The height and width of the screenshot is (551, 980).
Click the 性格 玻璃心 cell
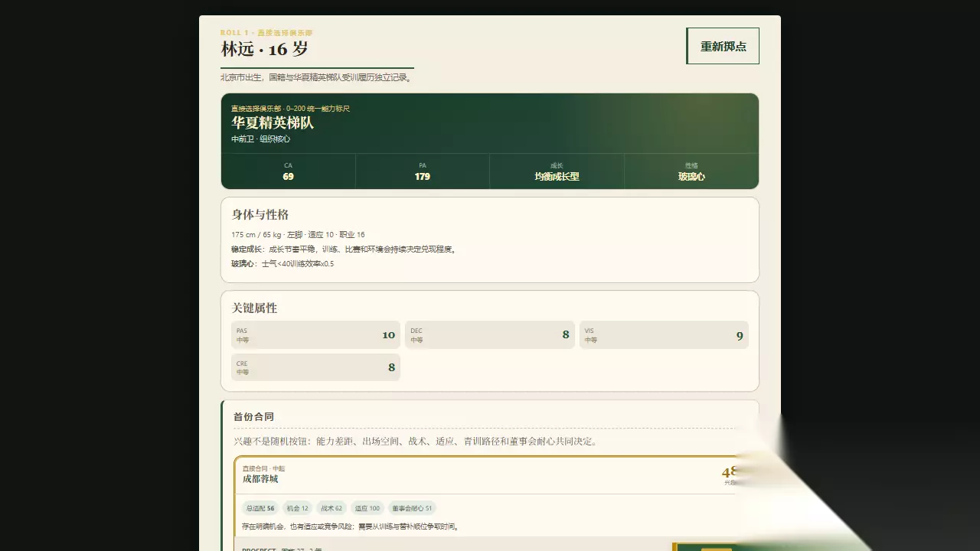(x=691, y=171)
